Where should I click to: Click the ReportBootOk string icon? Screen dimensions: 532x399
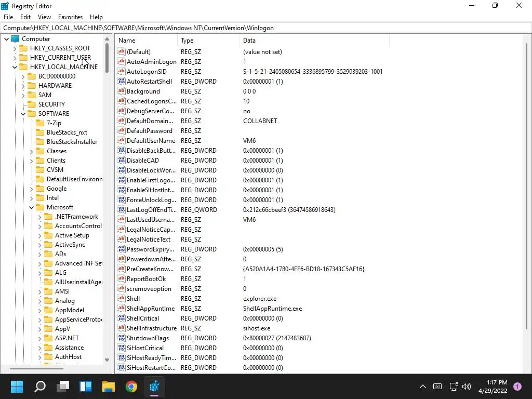122,278
